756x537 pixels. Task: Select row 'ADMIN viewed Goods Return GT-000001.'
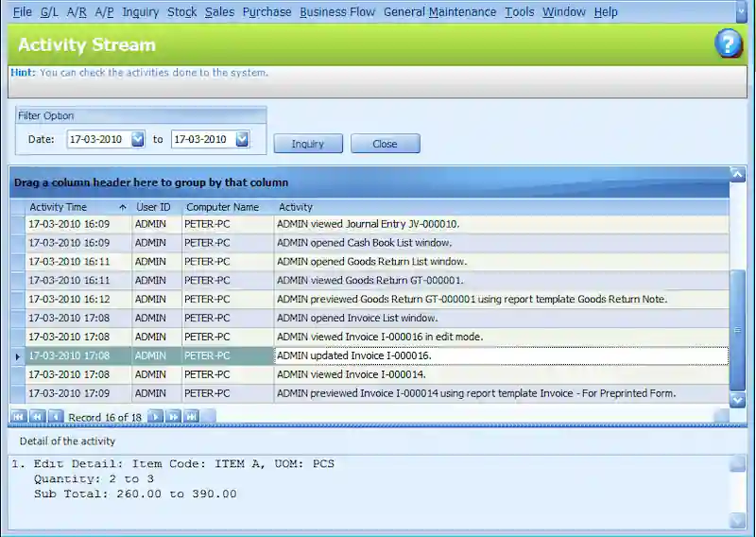[x=369, y=281]
